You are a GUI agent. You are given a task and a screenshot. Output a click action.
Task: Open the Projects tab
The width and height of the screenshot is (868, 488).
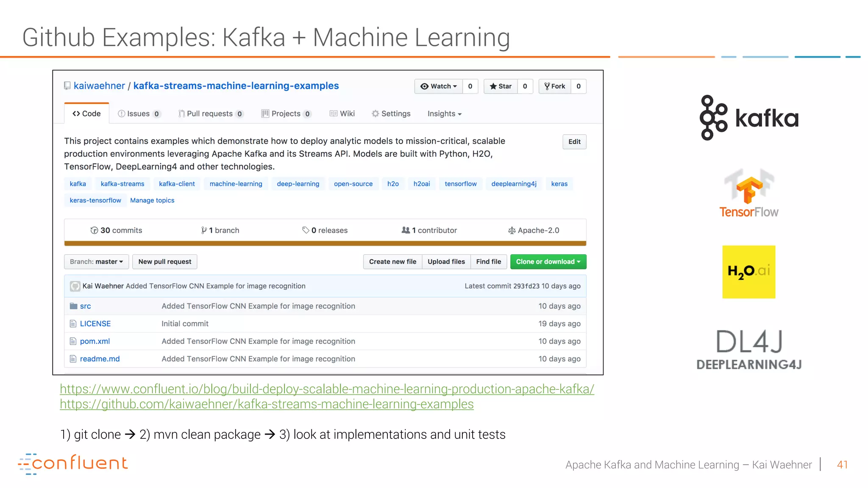pyautogui.click(x=287, y=114)
